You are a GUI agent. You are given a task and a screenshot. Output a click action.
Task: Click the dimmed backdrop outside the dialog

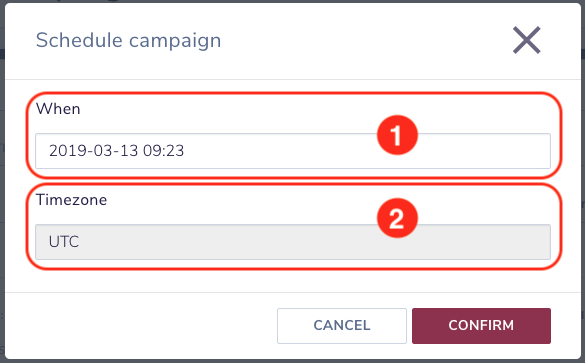[x=2, y=187]
